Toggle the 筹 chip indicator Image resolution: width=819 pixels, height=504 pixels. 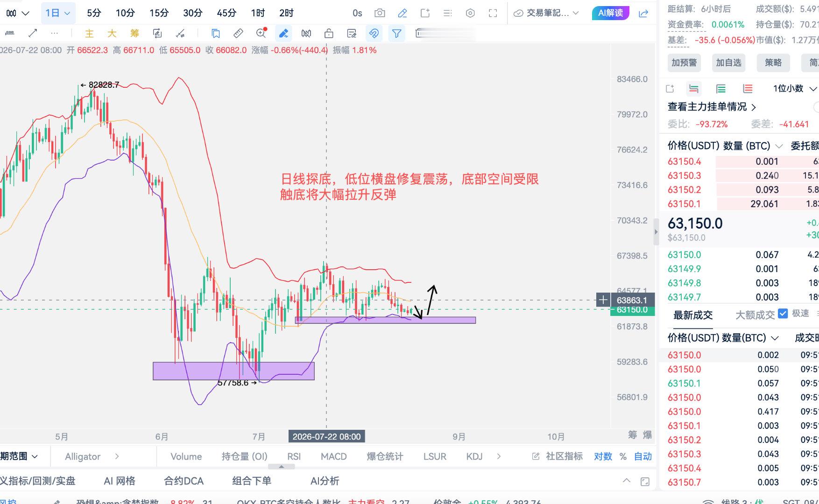(x=134, y=33)
